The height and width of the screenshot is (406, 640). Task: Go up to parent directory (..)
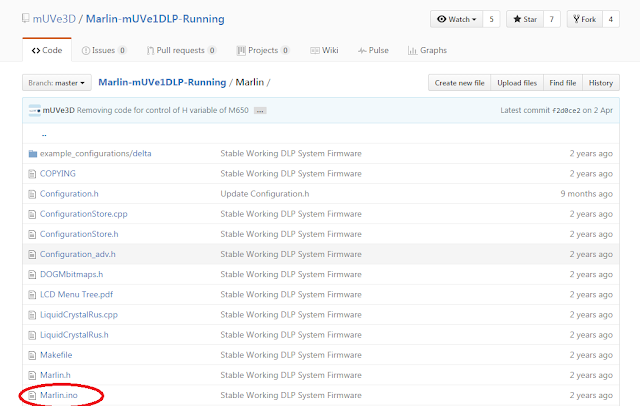tap(44, 134)
